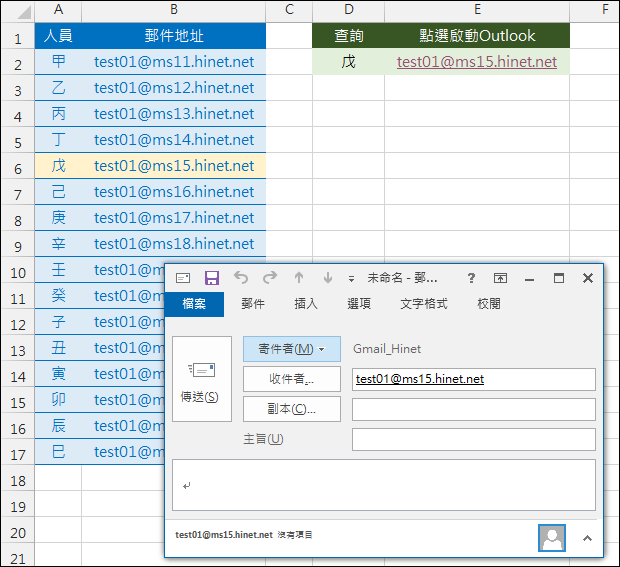The height and width of the screenshot is (567, 620).
Task: Select cell D2 containing 戊
Action: tap(348, 62)
